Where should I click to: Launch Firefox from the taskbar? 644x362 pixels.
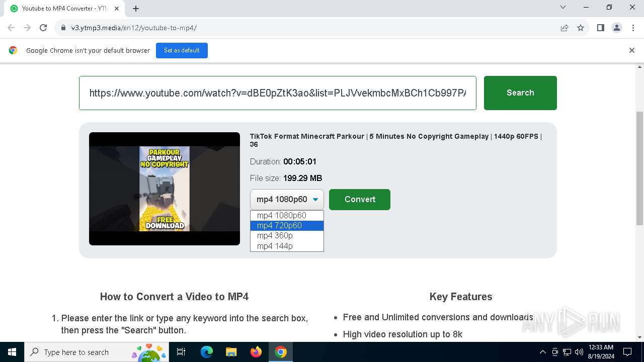(x=256, y=352)
